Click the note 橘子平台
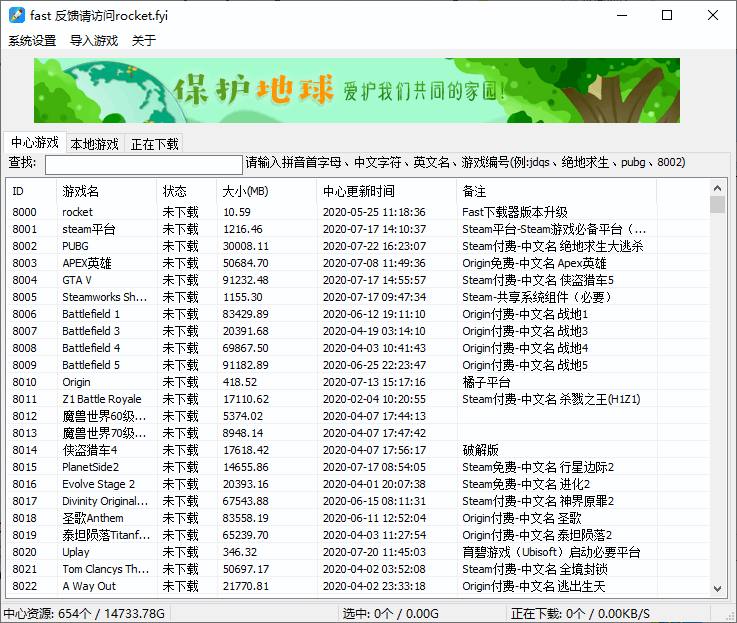Screen dimensions: 737x623 486,382
